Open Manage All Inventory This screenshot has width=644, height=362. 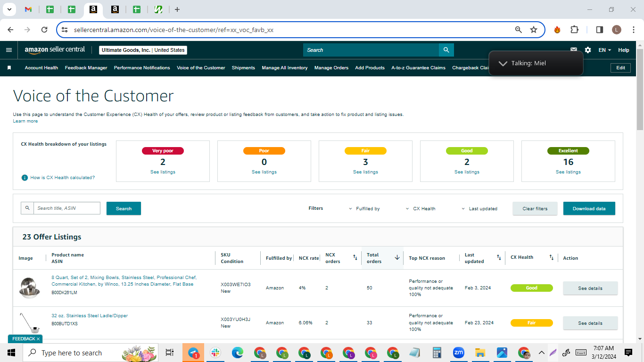(285, 68)
